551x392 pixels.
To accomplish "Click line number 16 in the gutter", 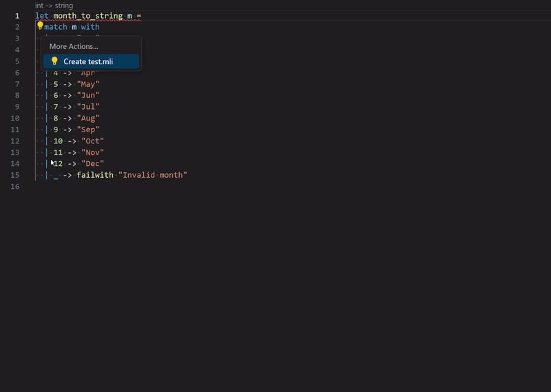I will (x=15, y=187).
